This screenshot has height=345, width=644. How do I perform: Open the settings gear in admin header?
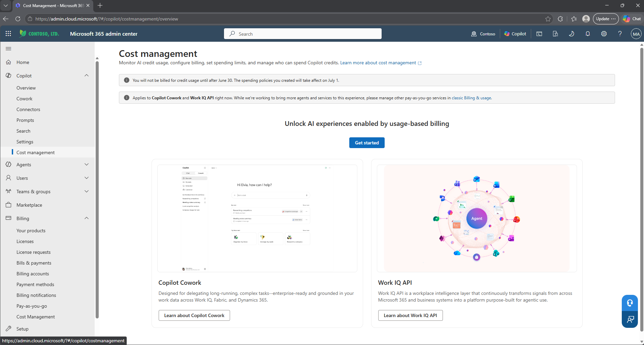point(604,34)
